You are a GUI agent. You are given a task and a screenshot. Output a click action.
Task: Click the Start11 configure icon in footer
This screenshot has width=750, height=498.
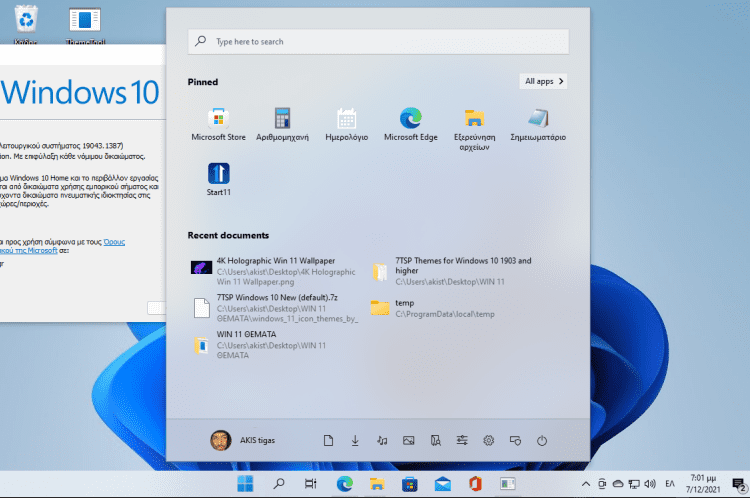(x=515, y=441)
